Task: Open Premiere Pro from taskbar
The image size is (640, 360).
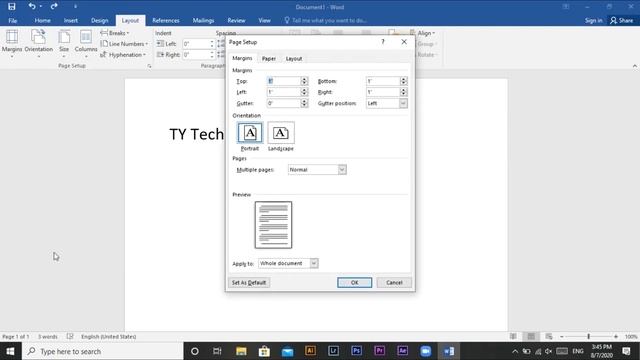Action: (379, 351)
